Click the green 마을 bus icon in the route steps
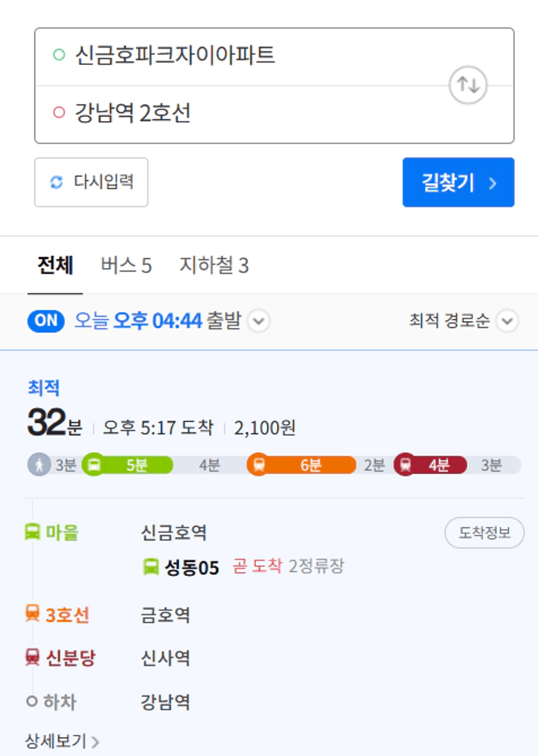 click(33, 532)
